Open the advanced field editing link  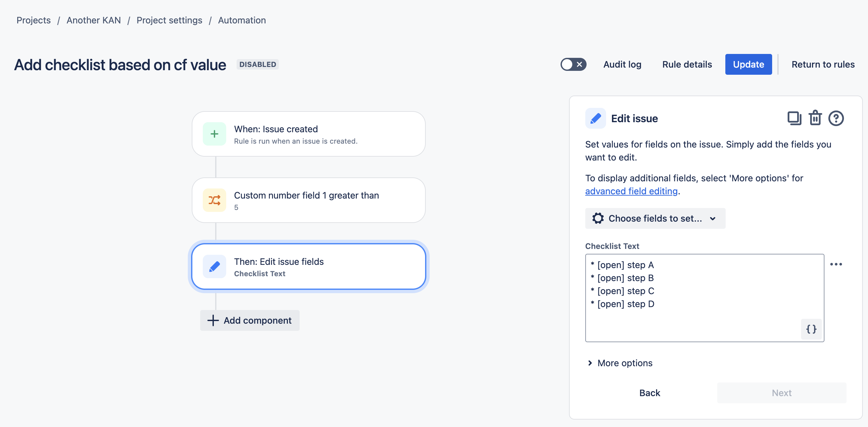pos(631,191)
